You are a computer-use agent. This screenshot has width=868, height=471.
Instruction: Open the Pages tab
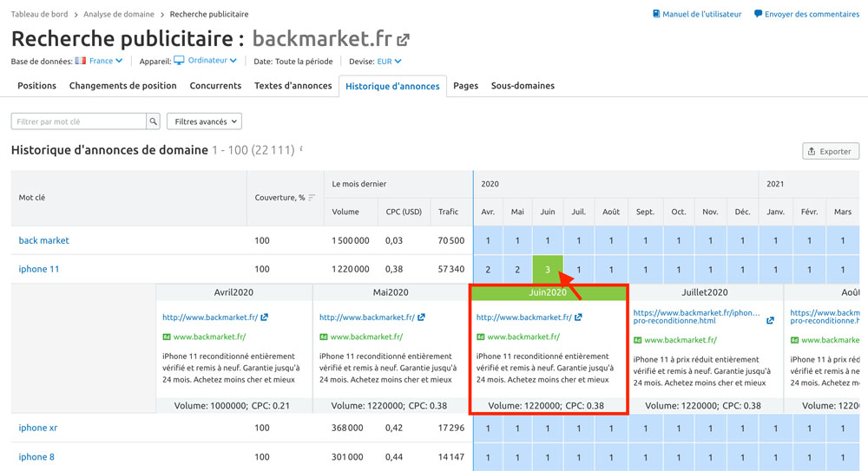pos(465,86)
